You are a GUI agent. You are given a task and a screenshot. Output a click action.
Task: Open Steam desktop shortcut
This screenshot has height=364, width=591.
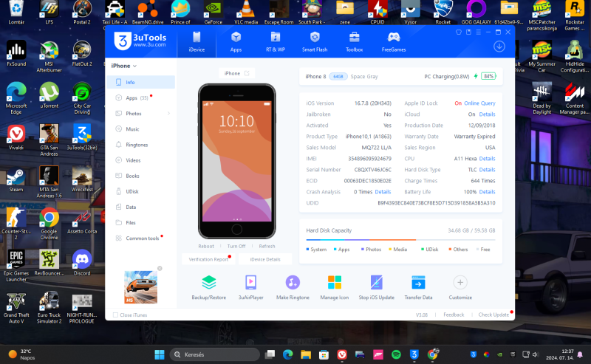click(16, 179)
